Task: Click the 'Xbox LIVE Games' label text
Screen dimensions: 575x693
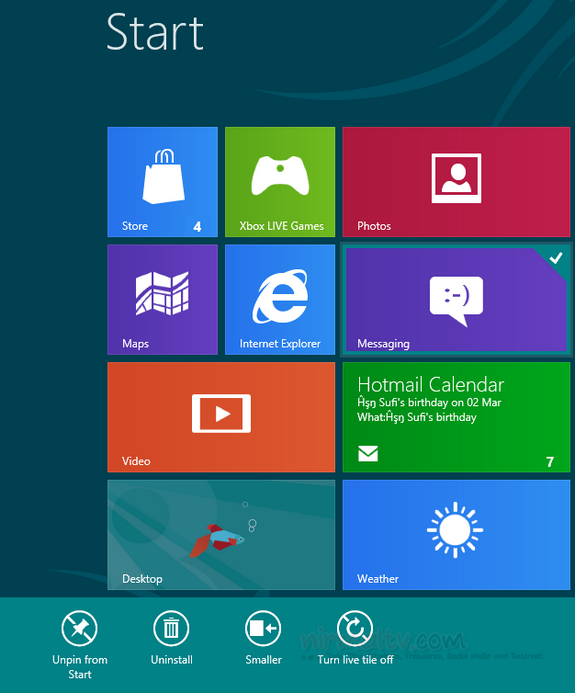Action: [282, 226]
